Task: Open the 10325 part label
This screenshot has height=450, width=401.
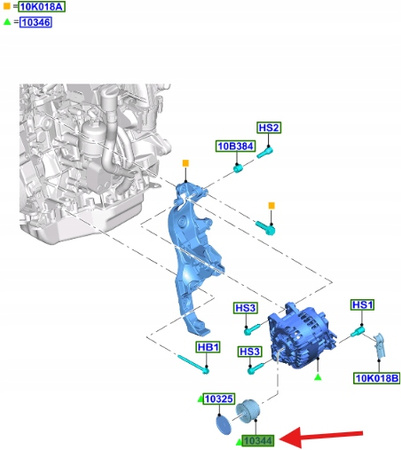Action: pos(219,399)
